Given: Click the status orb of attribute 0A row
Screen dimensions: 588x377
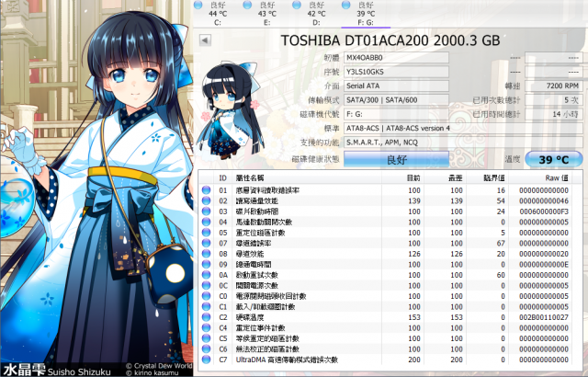Looking at the screenshot, I should [206, 275].
